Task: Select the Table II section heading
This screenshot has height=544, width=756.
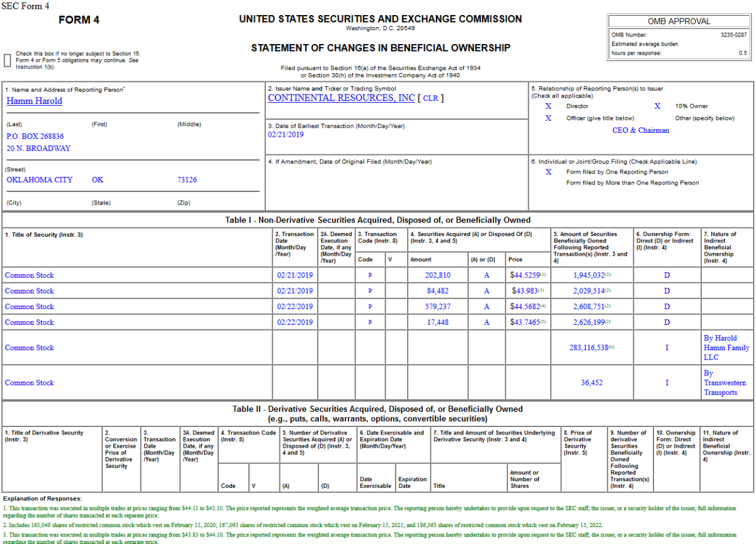Action: [378, 414]
